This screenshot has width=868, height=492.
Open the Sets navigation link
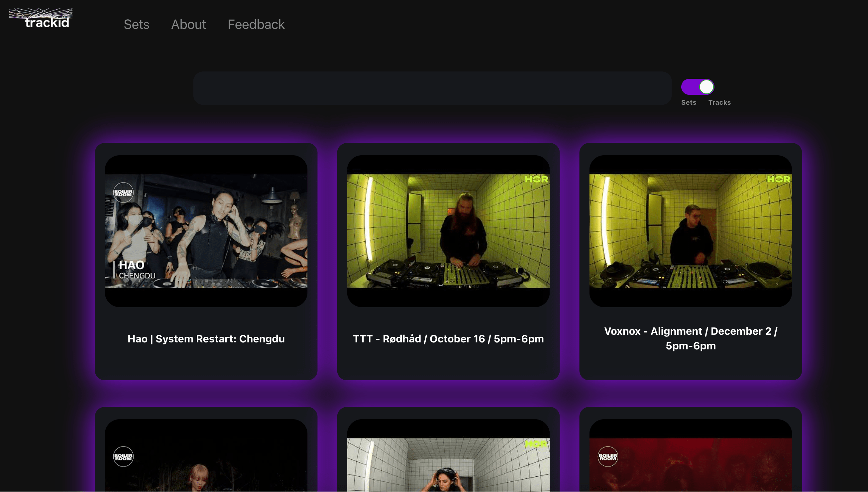pyautogui.click(x=137, y=24)
